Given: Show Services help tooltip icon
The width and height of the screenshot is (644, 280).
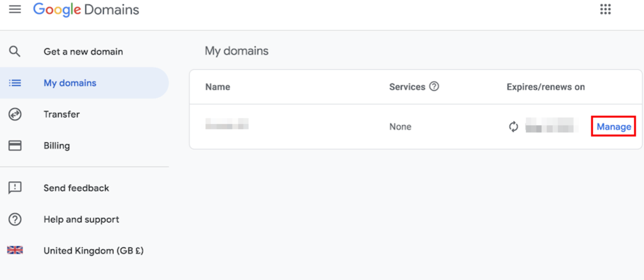Looking at the screenshot, I should coord(434,87).
